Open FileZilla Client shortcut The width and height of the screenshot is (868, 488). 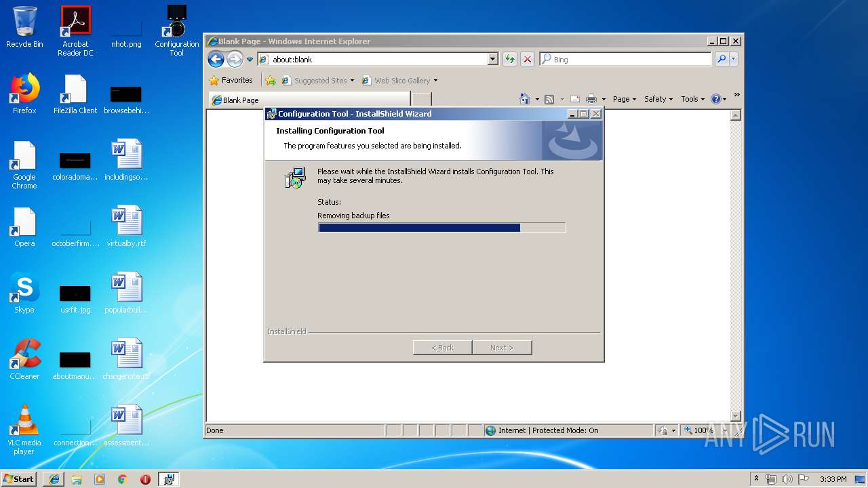click(x=75, y=94)
